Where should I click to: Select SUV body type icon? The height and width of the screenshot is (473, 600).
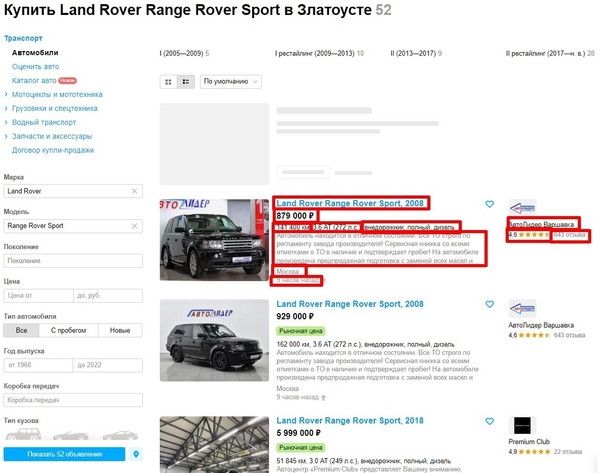click(x=23, y=434)
